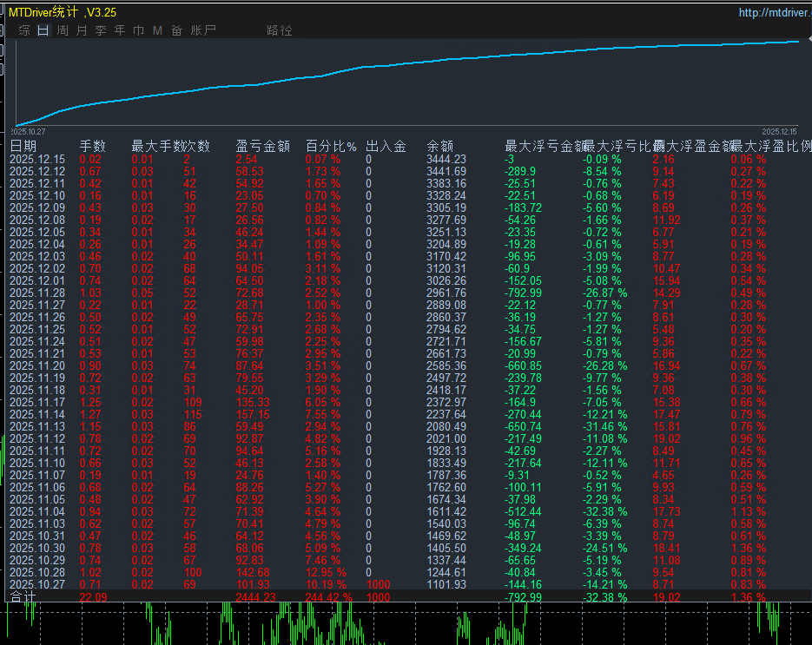Click trade count 115
Viewport: 812px width, 645px height.
coord(193,415)
